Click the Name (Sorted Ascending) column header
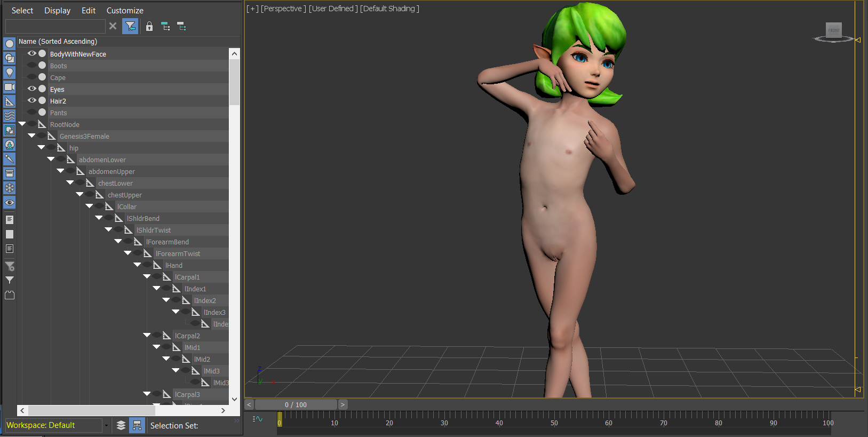This screenshot has width=868, height=437. 58,42
